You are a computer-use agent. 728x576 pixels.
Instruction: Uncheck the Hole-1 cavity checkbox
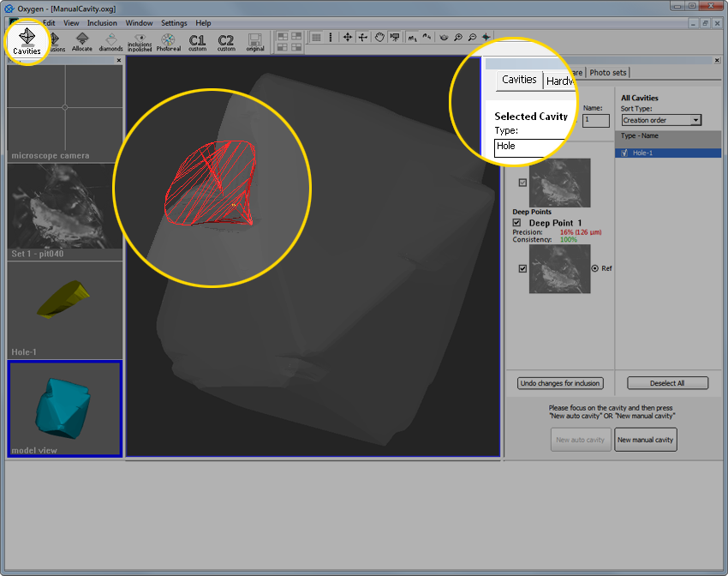tap(624, 153)
